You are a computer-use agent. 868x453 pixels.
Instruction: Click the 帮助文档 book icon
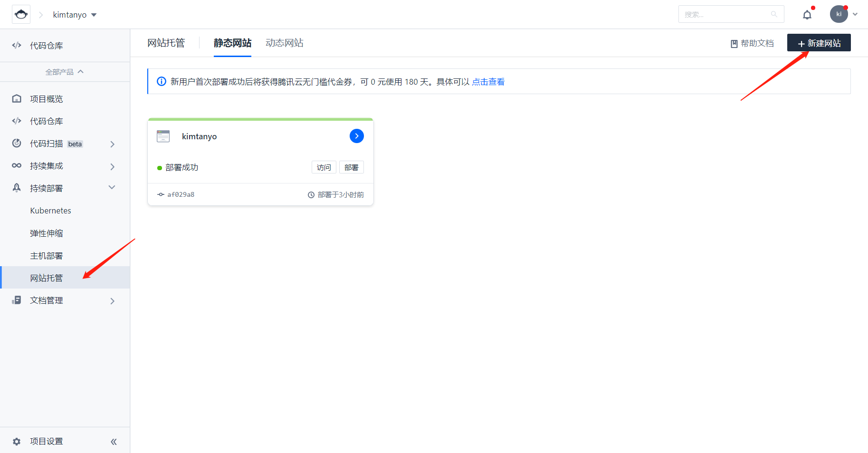coord(734,44)
